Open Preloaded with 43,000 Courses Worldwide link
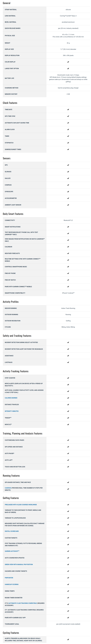 (x=21, y=504)
